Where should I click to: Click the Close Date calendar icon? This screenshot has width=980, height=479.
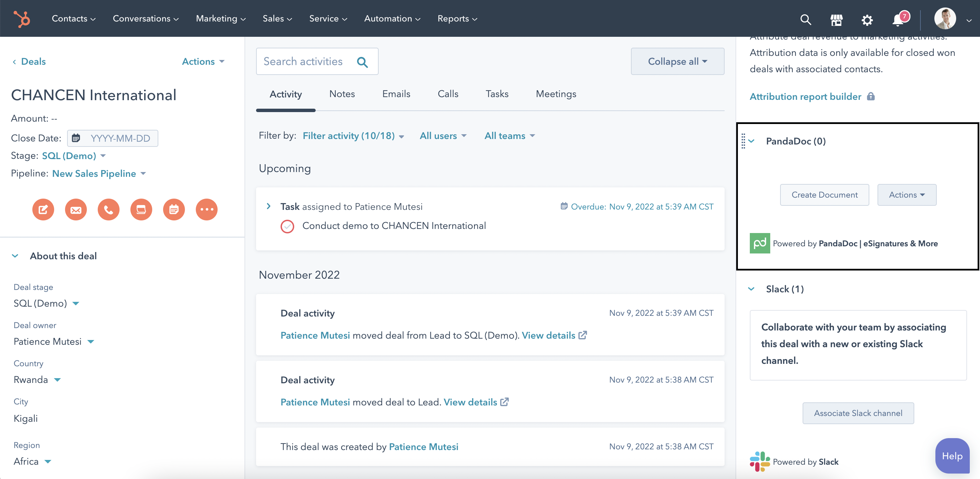click(76, 138)
